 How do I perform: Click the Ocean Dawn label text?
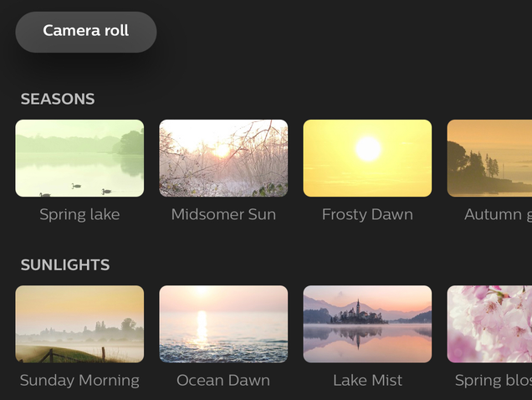click(223, 380)
